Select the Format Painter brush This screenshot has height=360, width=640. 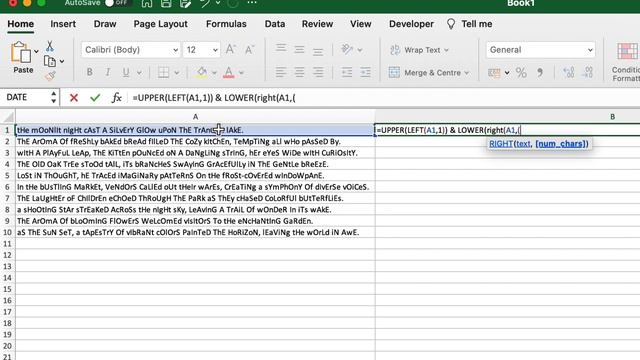tap(50, 76)
